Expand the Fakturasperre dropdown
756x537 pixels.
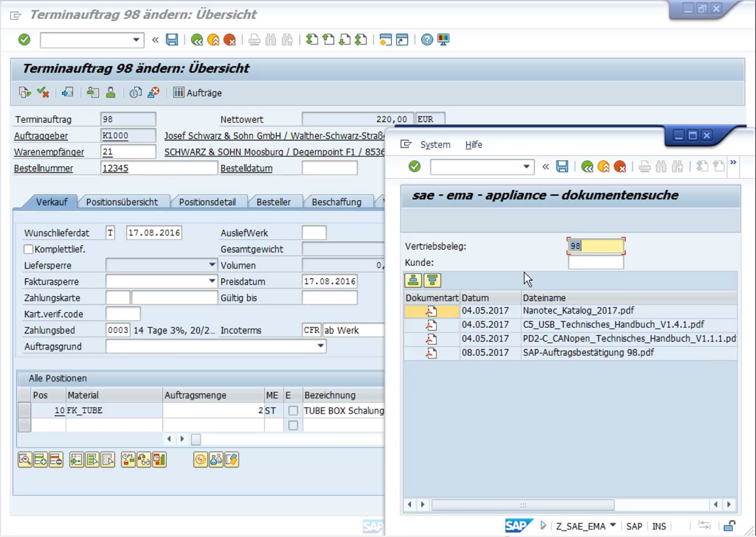pyautogui.click(x=213, y=281)
